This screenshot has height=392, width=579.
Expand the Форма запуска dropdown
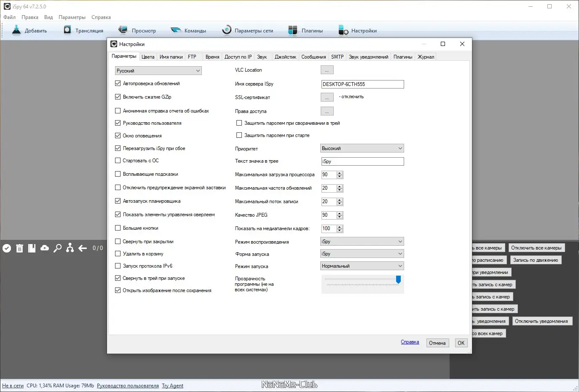click(362, 254)
